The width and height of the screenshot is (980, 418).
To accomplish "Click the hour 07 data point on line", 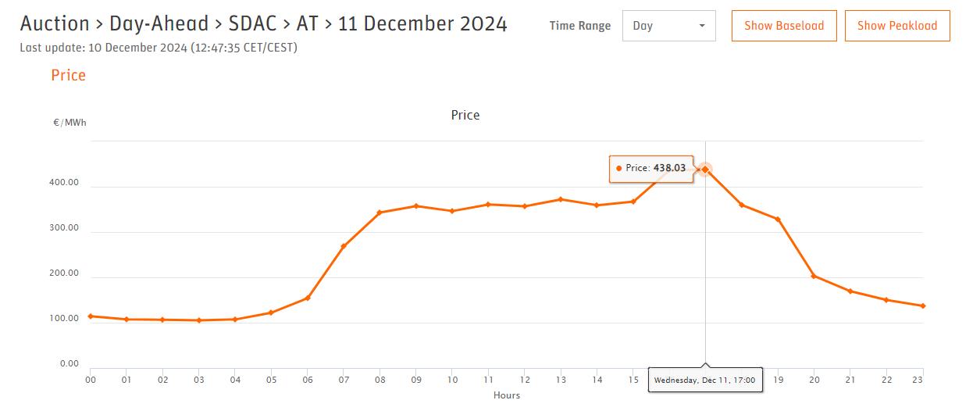I will [344, 246].
